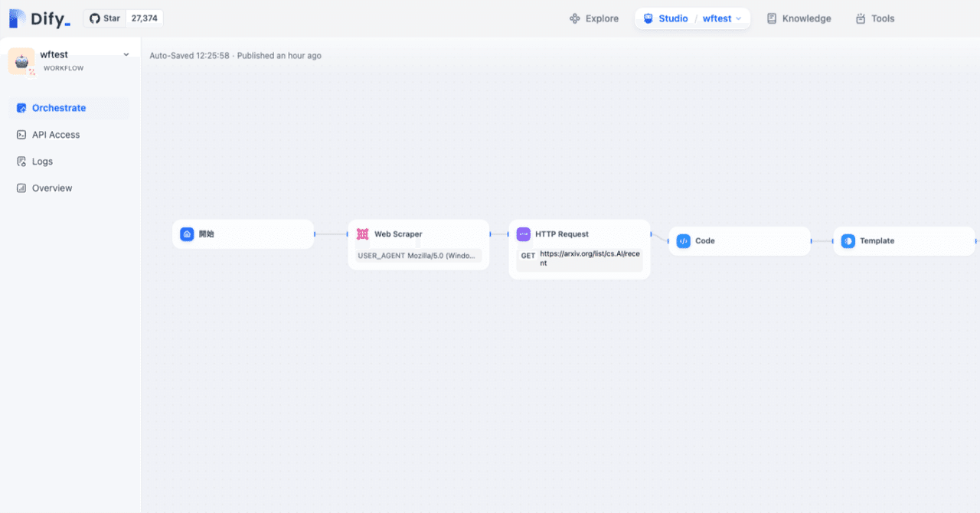The height and width of the screenshot is (513, 980).
Task: Go to the Explore tab
Action: click(594, 18)
